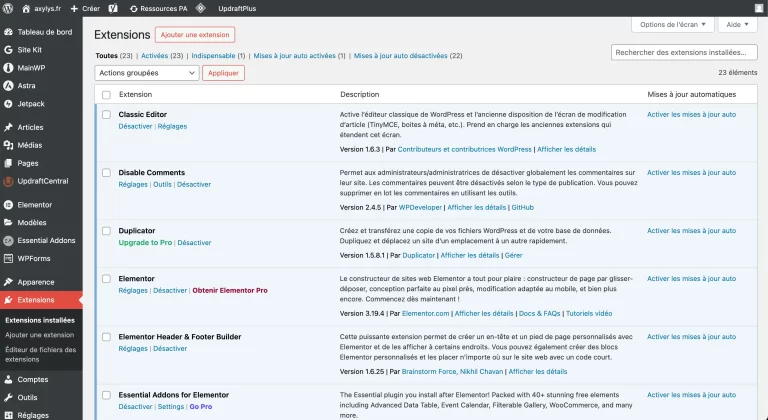Enable auto updates for Duplicator
This screenshot has width=768, height=420.
point(692,231)
